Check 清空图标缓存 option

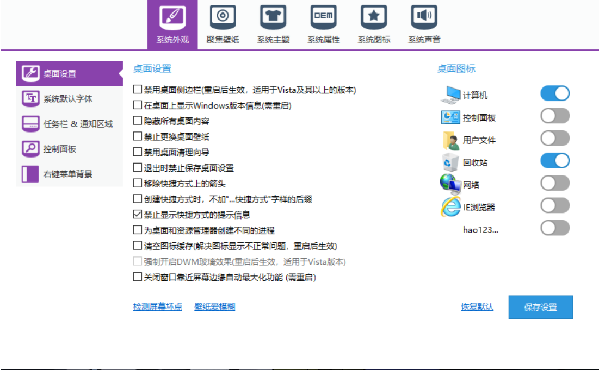tap(137, 246)
